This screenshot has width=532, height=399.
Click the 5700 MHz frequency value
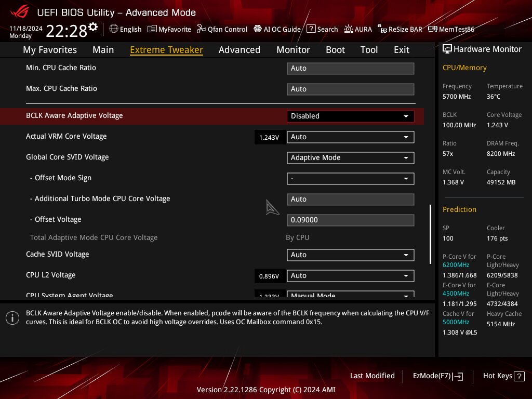(x=456, y=97)
